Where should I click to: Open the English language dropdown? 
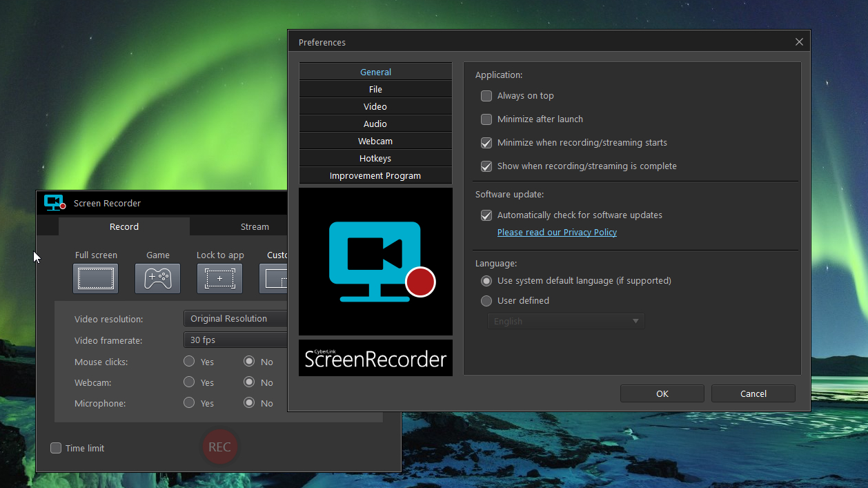566,322
